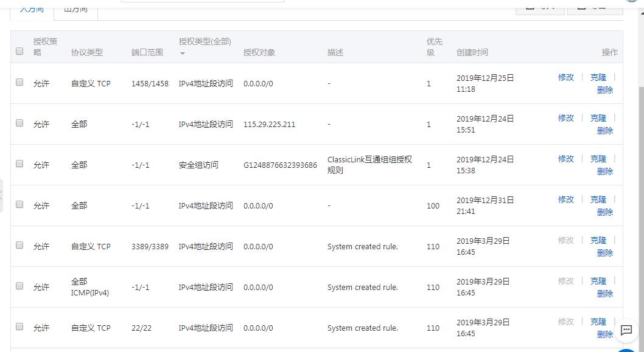Image resolution: width=644 pixels, height=352 pixels.
Task: Click 克隆 for the 115.29.225.211 rule
Action: (x=598, y=118)
